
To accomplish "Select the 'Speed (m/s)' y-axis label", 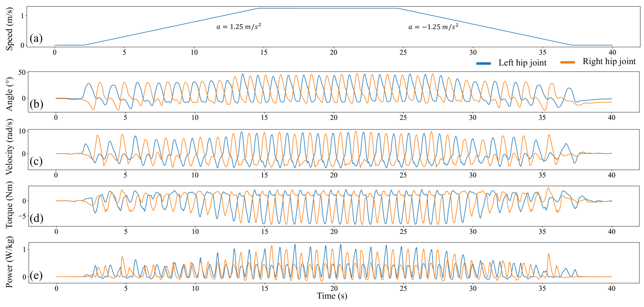I will (9, 29).
